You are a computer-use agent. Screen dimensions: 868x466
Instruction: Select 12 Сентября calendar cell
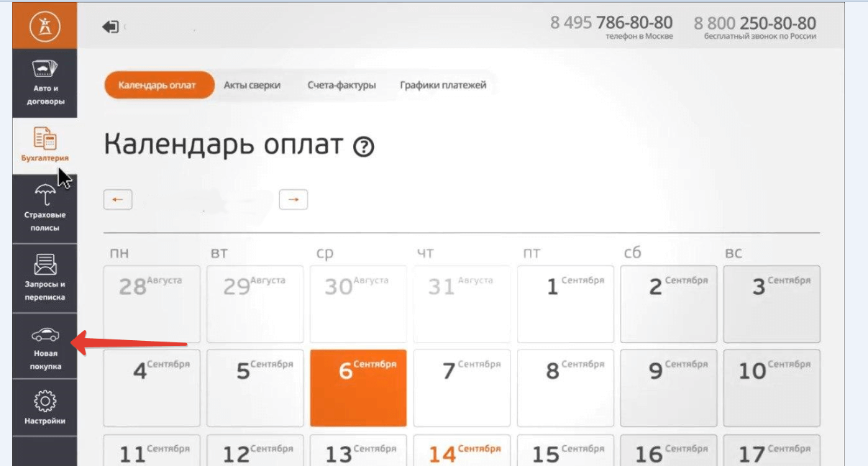[255, 450]
